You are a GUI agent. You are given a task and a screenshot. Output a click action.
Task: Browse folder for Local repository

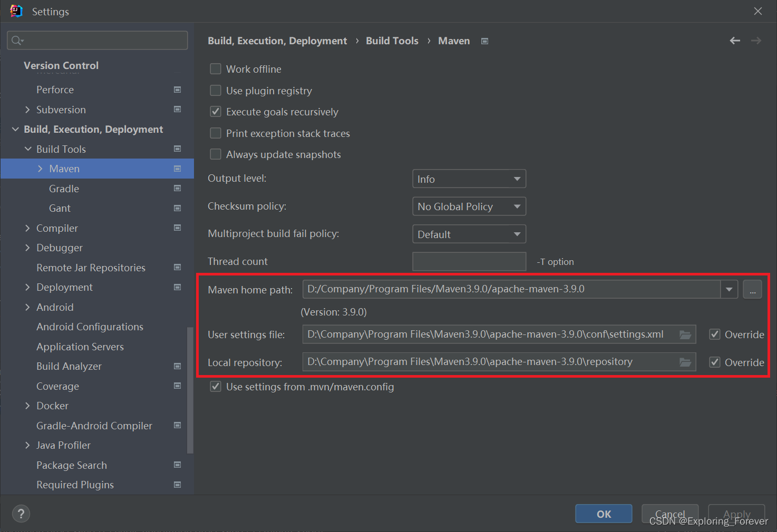click(685, 362)
